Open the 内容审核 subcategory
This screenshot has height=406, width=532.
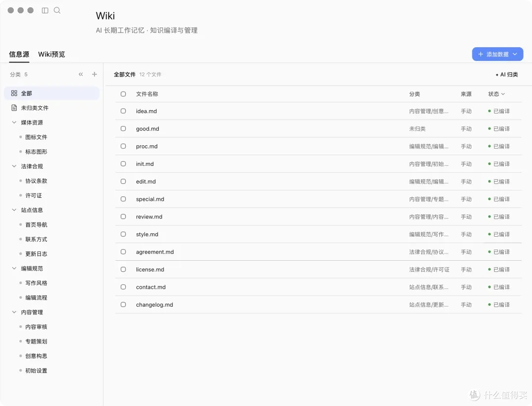click(x=36, y=327)
